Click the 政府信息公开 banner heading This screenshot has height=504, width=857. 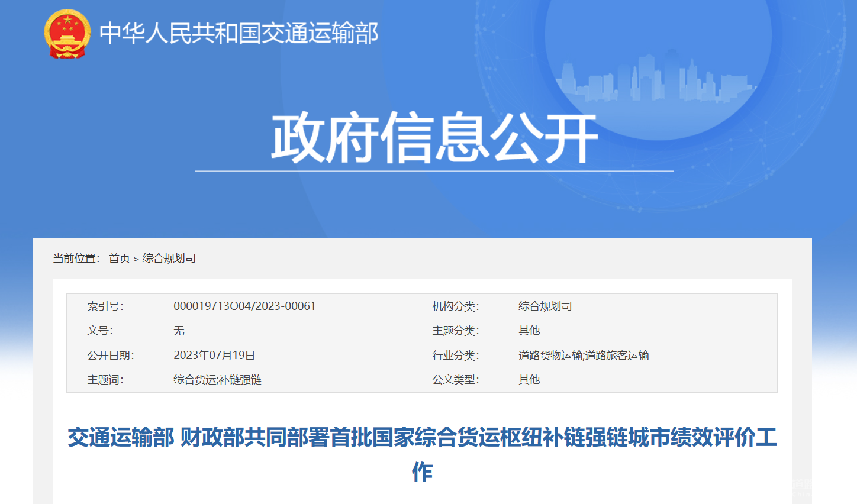click(x=434, y=138)
